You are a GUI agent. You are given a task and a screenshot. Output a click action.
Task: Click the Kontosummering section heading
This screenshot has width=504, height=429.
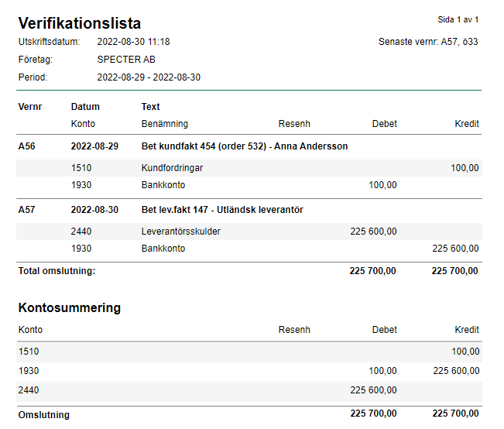pyautogui.click(x=70, y=308)
